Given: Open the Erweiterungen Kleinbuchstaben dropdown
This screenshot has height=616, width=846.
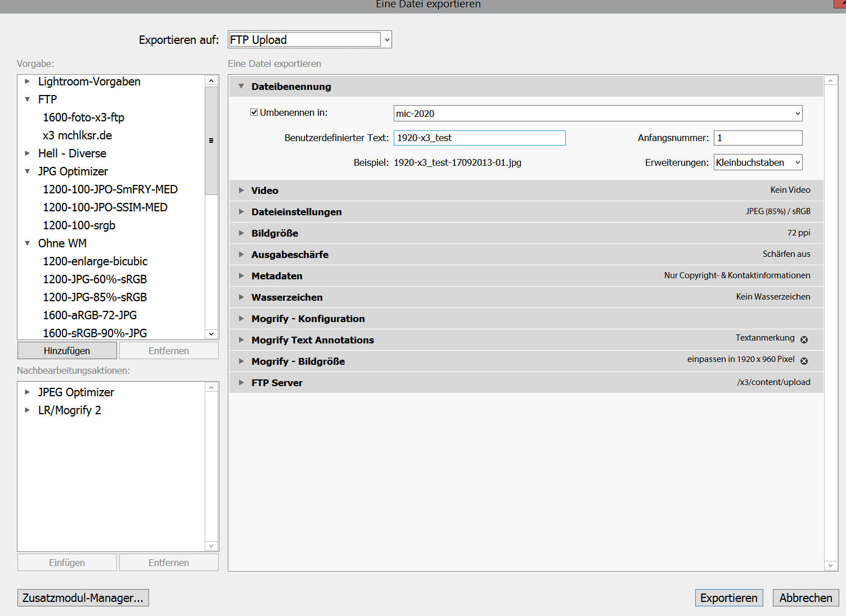Looking at the screenshot, I should coord(758,162).
